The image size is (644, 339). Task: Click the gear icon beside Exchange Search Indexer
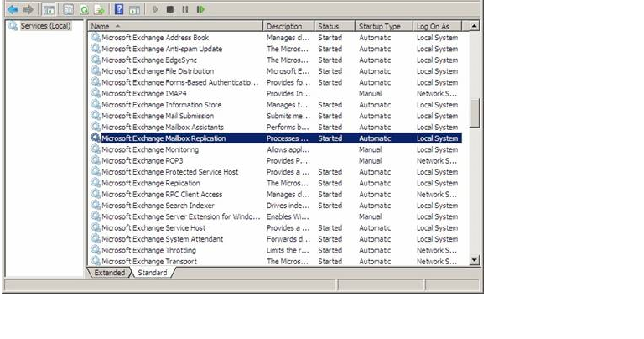click(96, 205)
